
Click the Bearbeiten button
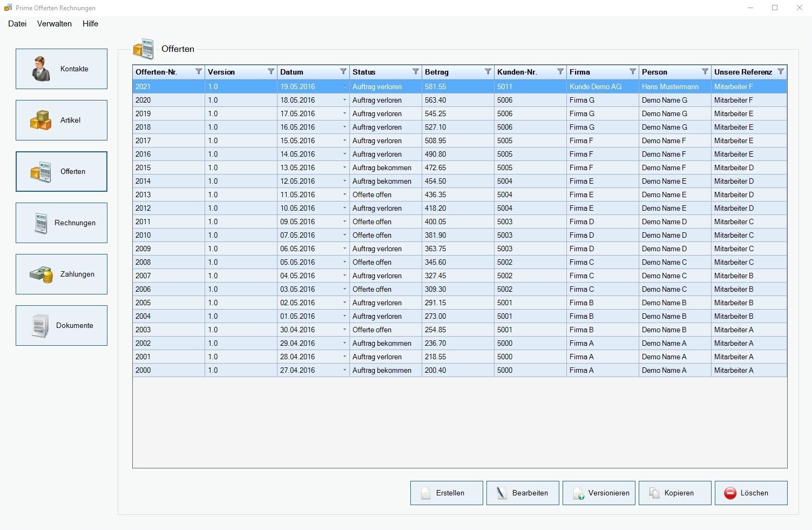523,493
